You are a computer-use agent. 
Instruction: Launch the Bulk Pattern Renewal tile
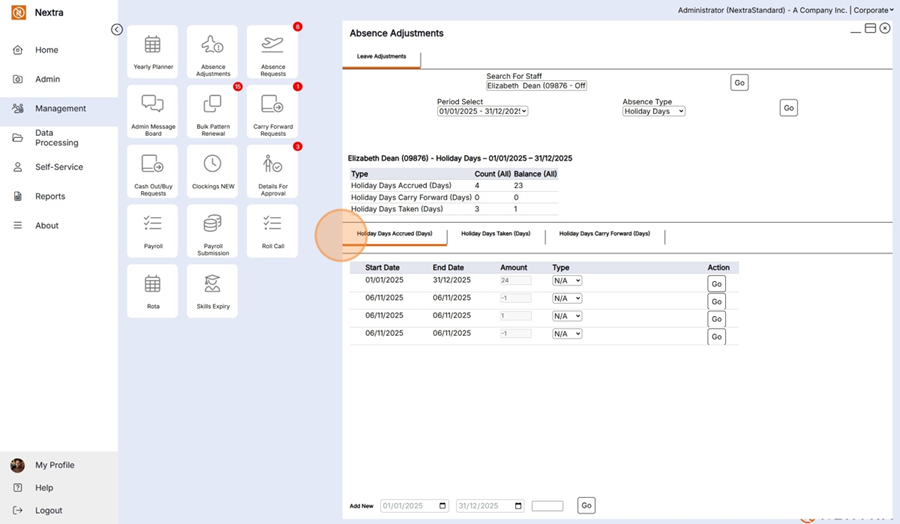point(212,111)
